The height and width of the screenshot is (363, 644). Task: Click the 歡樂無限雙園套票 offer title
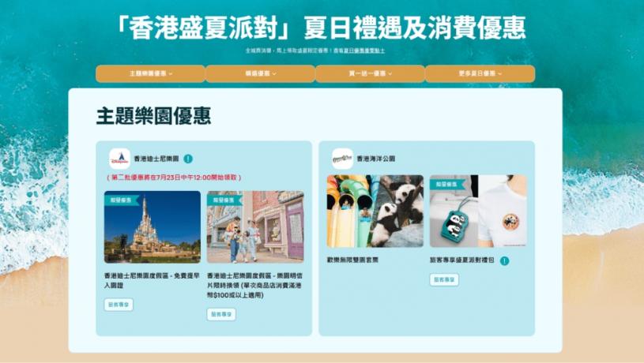(355, 260)
